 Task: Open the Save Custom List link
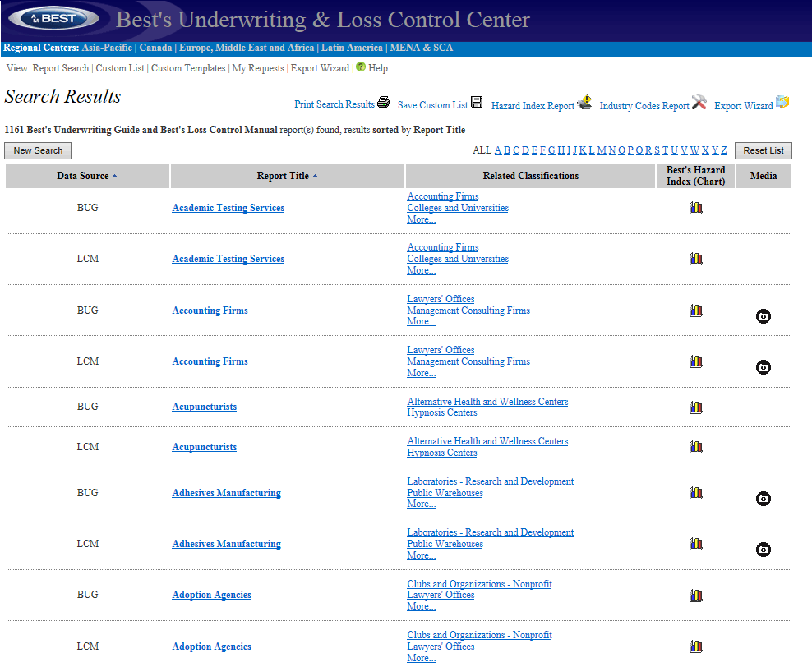(x=433, y=105)
